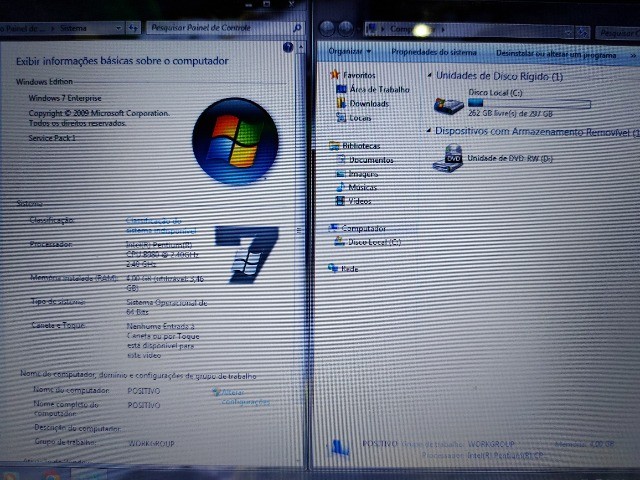This screenshot has width=640, height=480.
Task: Click the Windows 7 Enterprise edition text
Action: [65, 98]
